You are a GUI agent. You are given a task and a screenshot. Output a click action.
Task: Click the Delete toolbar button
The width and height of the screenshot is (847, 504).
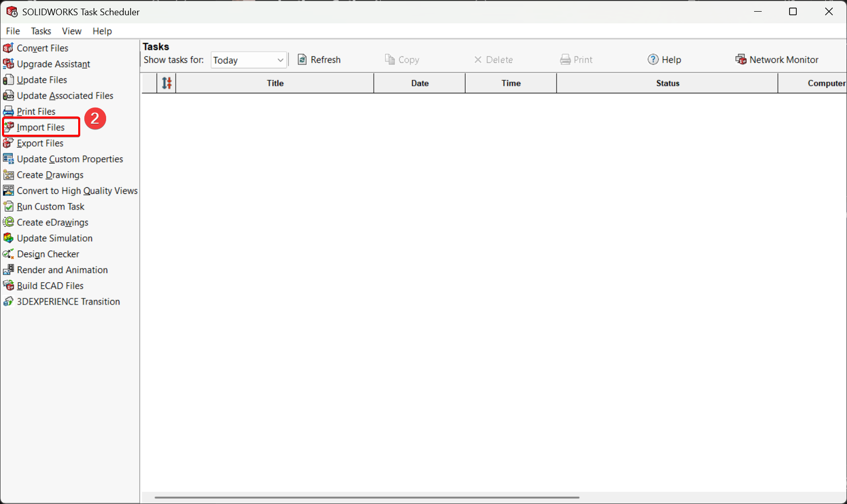click(493, 59)
